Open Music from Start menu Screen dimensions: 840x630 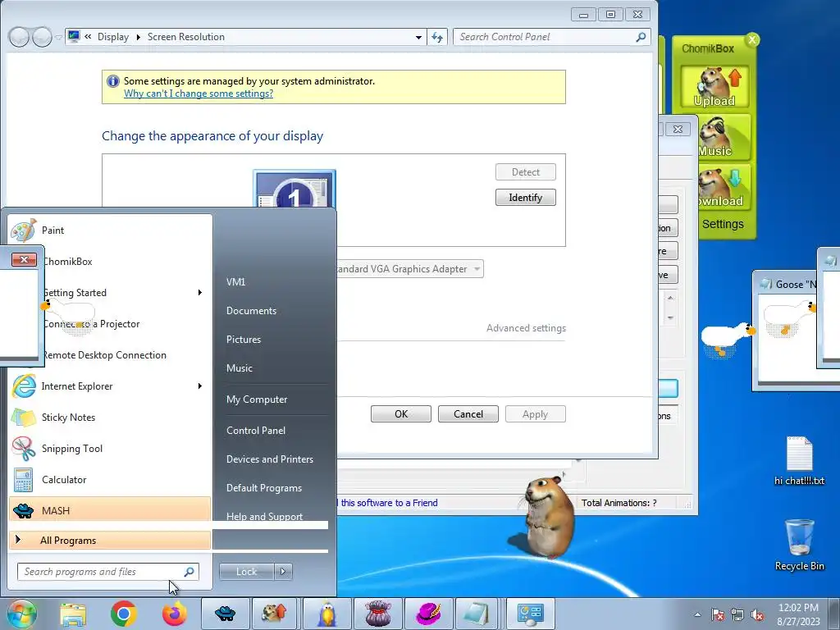[239, 368]
